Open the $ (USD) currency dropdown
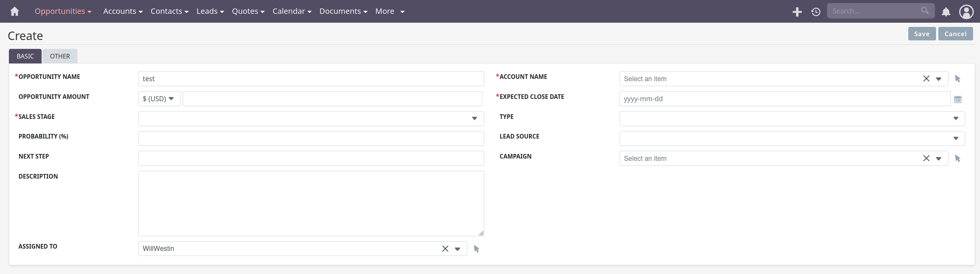The image size is (980, 274). point(159,99)
